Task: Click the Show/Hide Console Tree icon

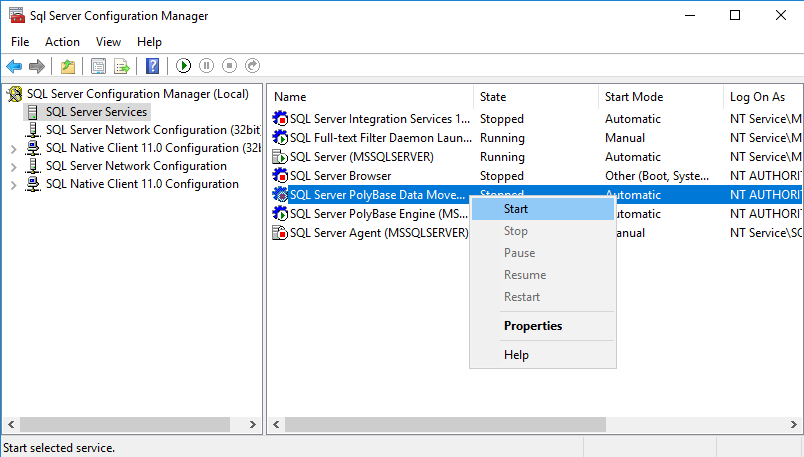Action: (98, 66)
